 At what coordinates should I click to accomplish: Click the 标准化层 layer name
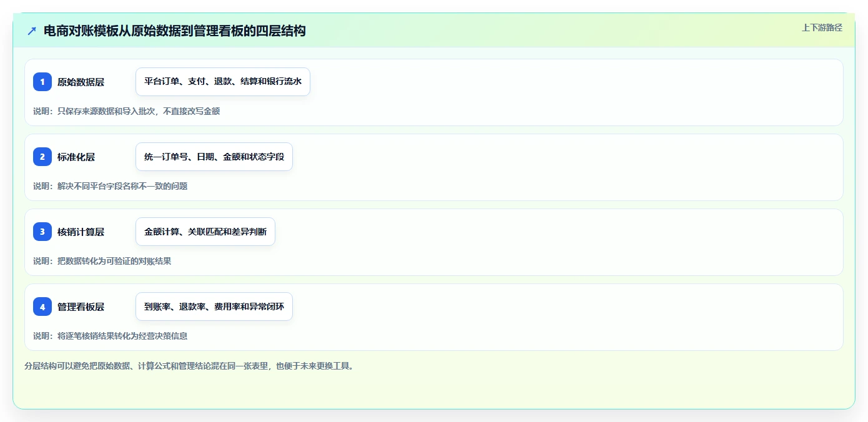click(x=76, y=157)
